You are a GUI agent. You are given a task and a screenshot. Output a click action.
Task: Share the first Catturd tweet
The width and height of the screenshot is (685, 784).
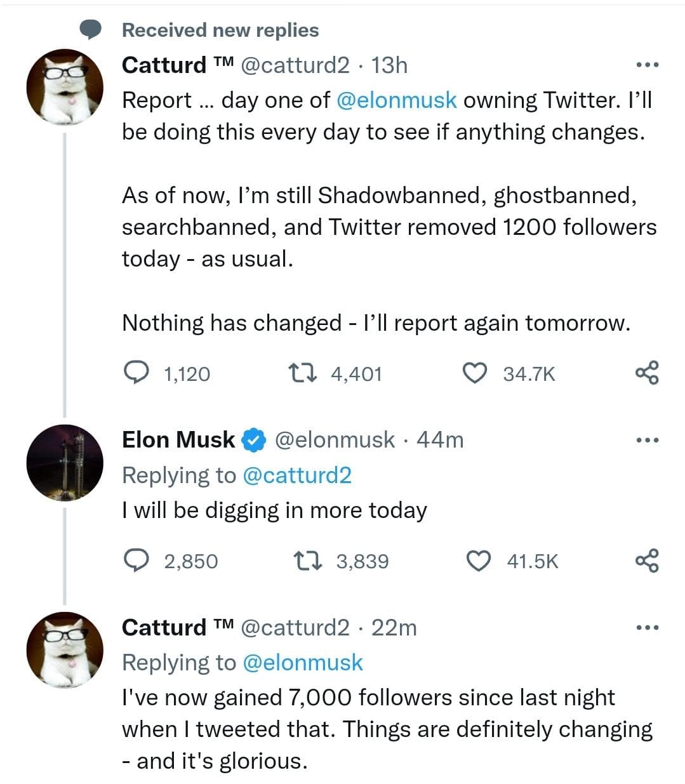(647, 373)
